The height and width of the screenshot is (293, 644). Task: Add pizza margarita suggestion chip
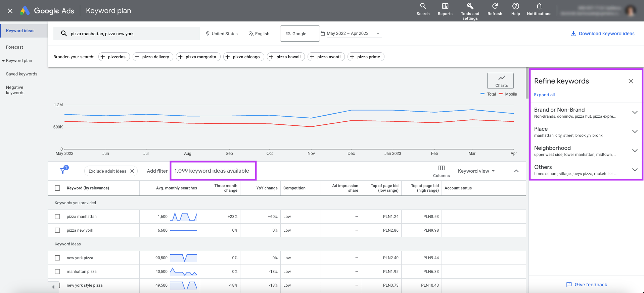(x=198, y=57)
